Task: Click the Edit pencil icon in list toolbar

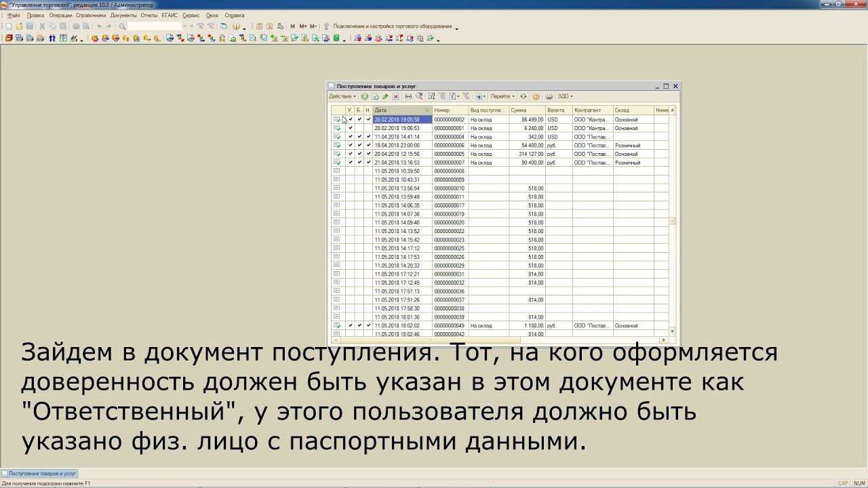Action: point(385,96)
